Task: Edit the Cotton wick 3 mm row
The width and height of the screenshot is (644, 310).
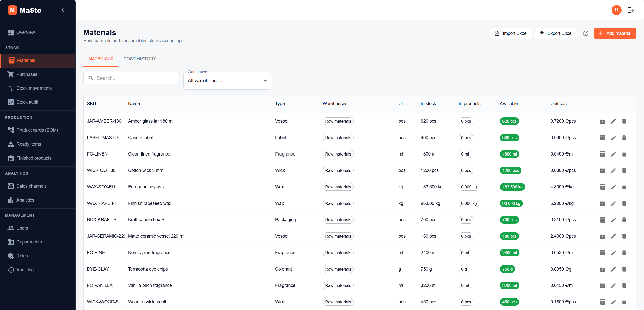Action: click(613, 170)
